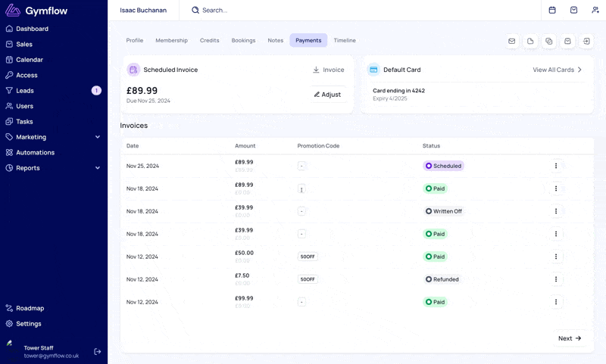
Task: Go to Next page of invoices
Action: (x=570, y=338)
